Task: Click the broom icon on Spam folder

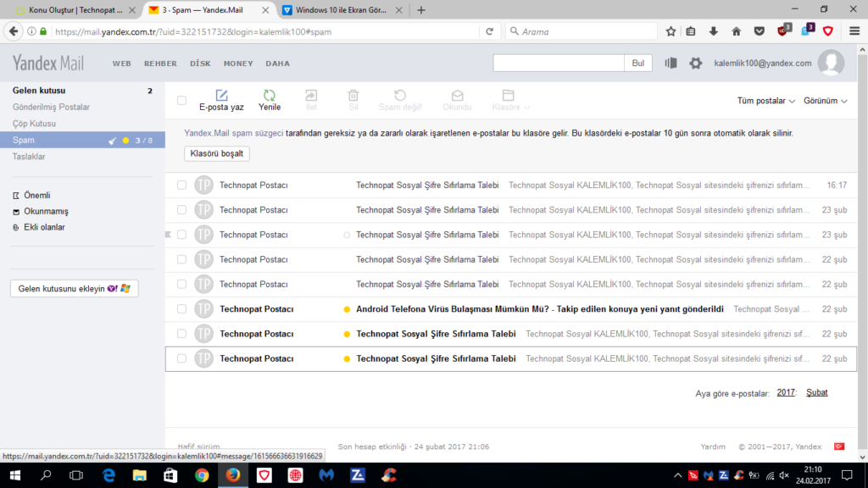Action: (x=113, y=141)
